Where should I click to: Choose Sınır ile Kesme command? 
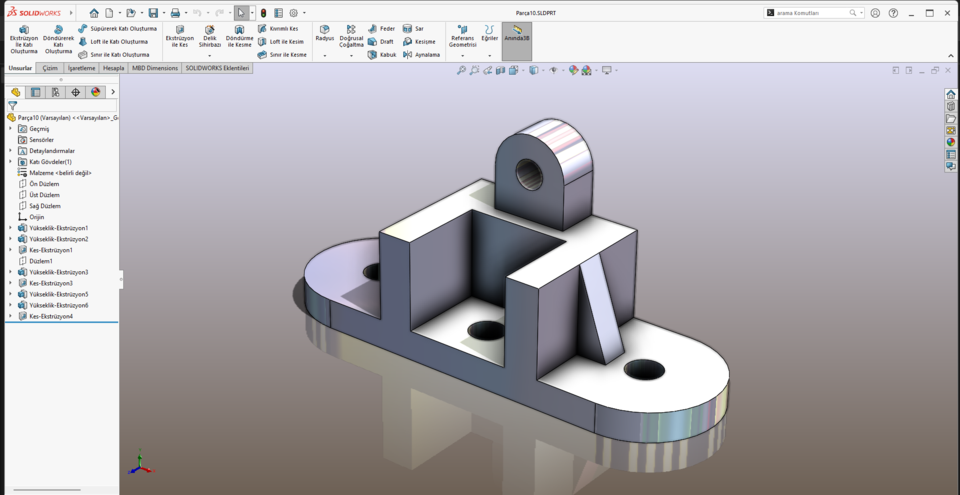coord(282,55)
